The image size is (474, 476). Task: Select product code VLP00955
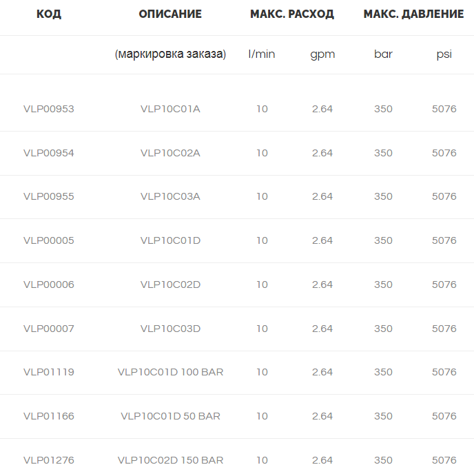[x=49, y=196]
